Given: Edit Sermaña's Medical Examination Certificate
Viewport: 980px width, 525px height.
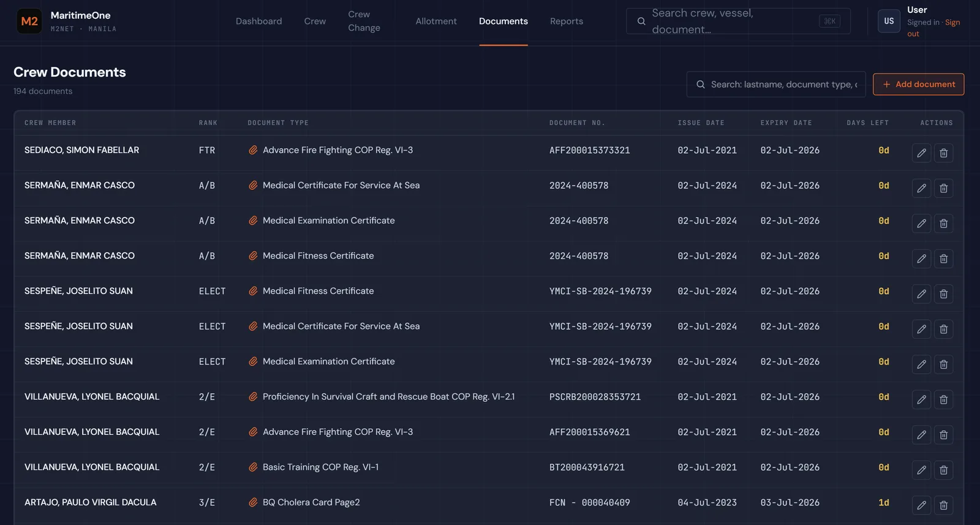Looking at the screenshot, I should [921, 224].
